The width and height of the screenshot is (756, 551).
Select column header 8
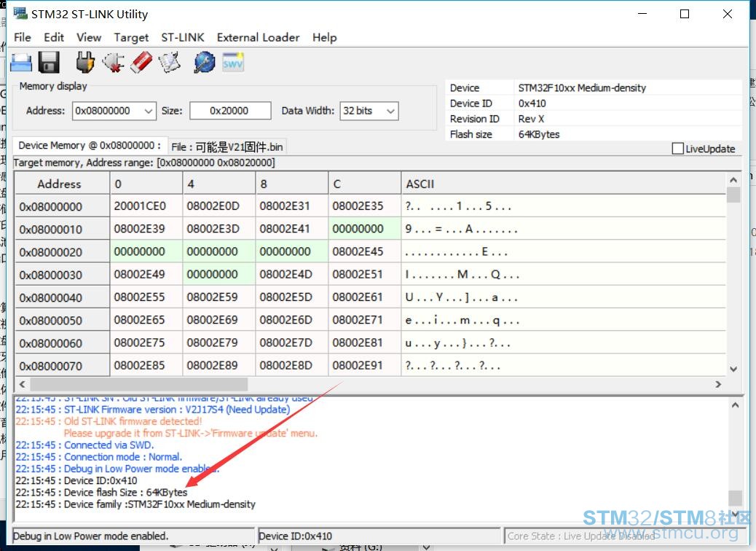coord(292,184)
